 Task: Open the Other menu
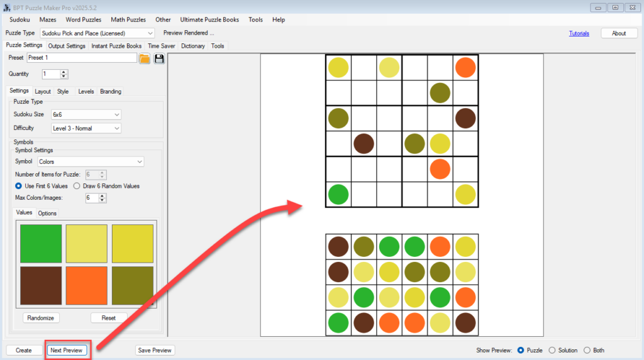[163, 19]
